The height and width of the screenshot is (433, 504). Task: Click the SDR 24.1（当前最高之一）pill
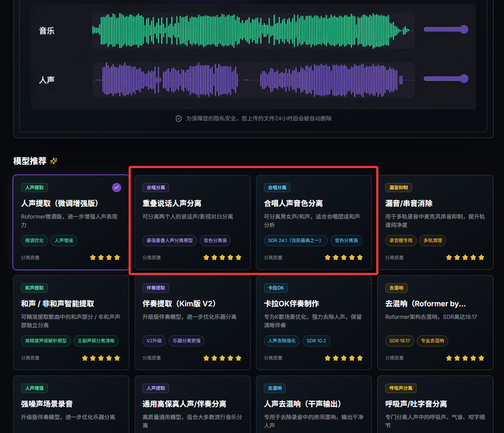point(296,240)
